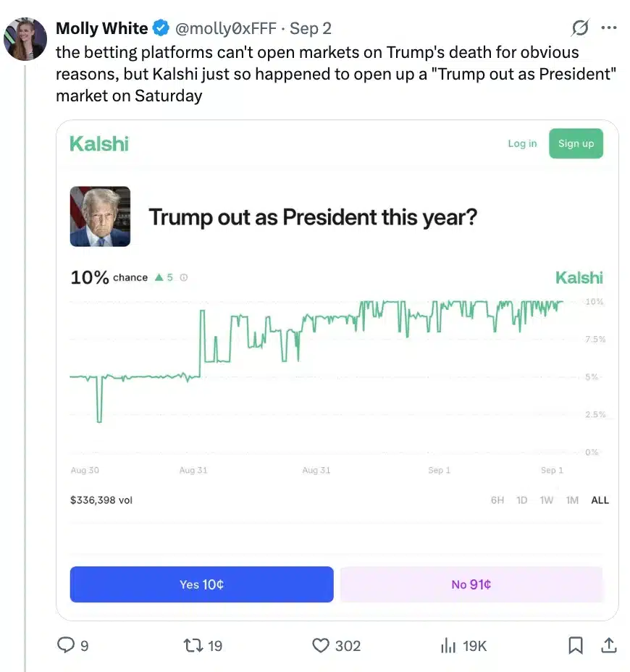The height and width of the screenshot is (672, 630).
Task: Click the replies-restricted slash icon
Action: [580, 28]
